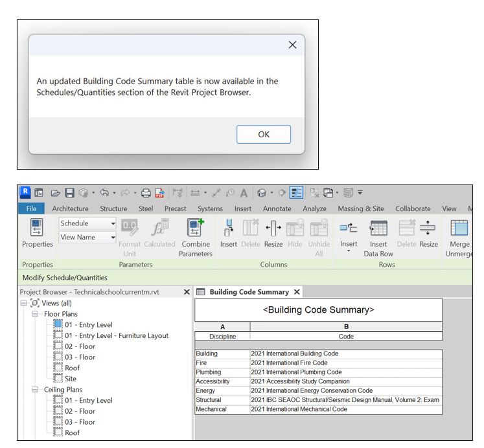Image resolution: width=484 pixels, height=448 pixels.
Task: Click the Insert column icon
Action: click(229, 227)
